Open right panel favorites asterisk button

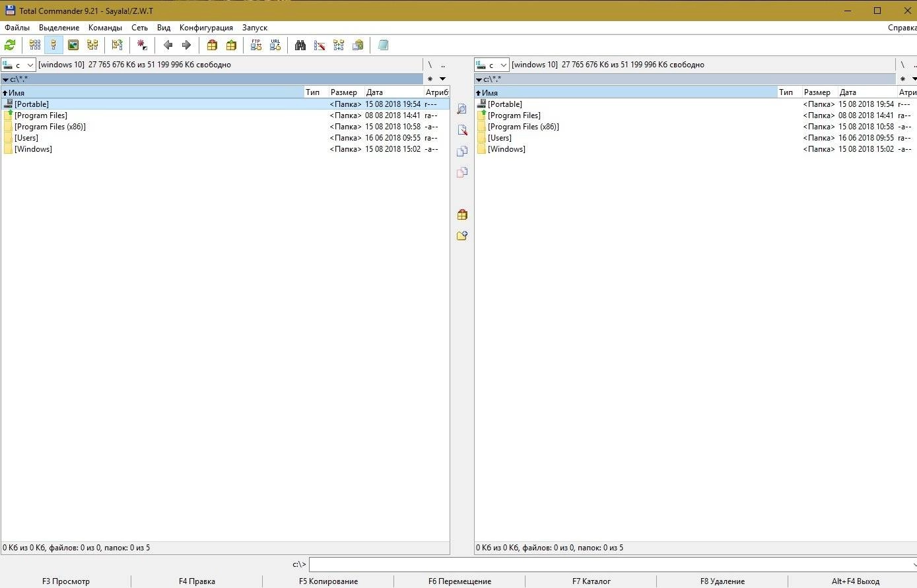point(903,79)
